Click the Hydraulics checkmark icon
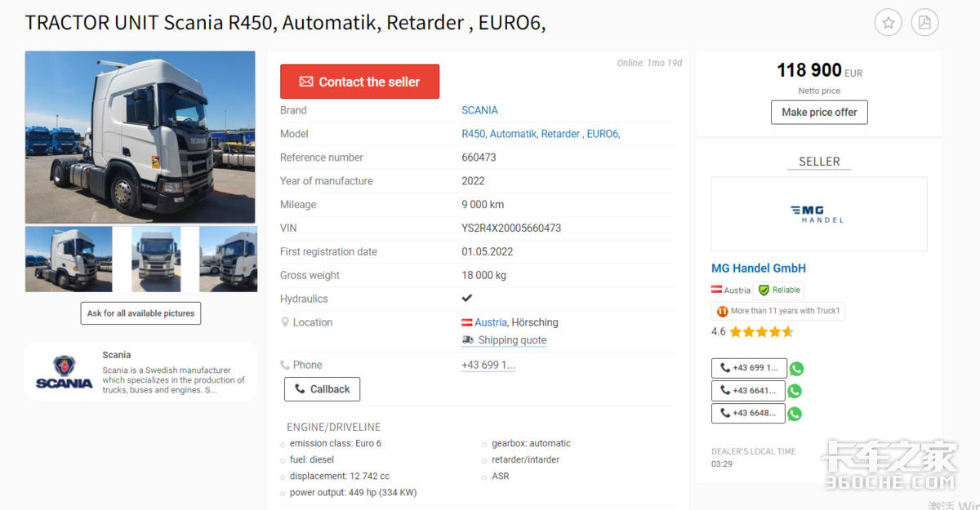 467,299
